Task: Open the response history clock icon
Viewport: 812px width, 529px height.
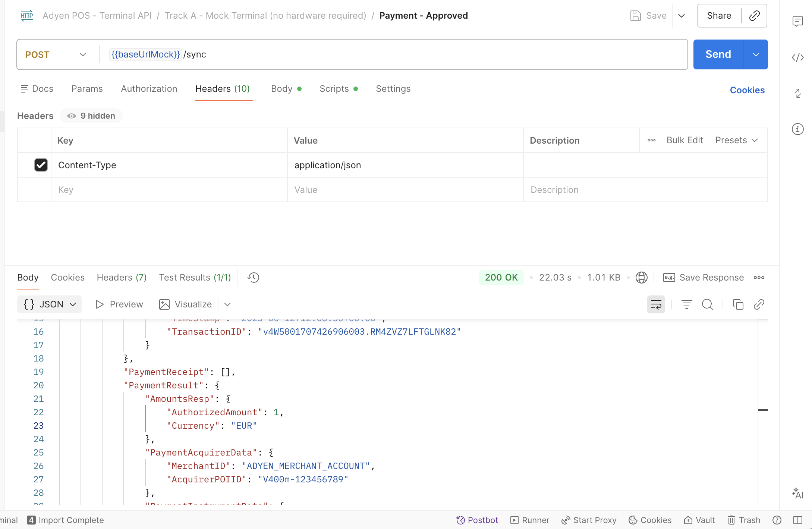Action: pos(253,278)
